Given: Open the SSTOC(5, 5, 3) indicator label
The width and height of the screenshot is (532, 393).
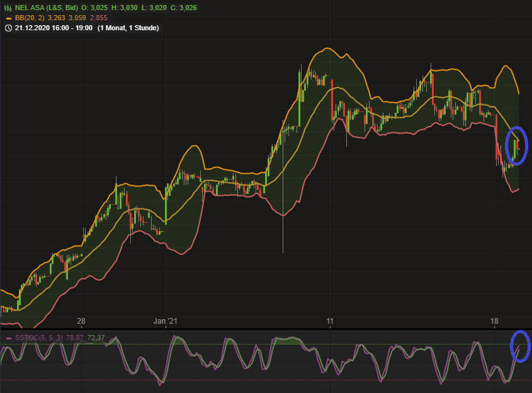Looking at the screenshot, I should point(39,338).
